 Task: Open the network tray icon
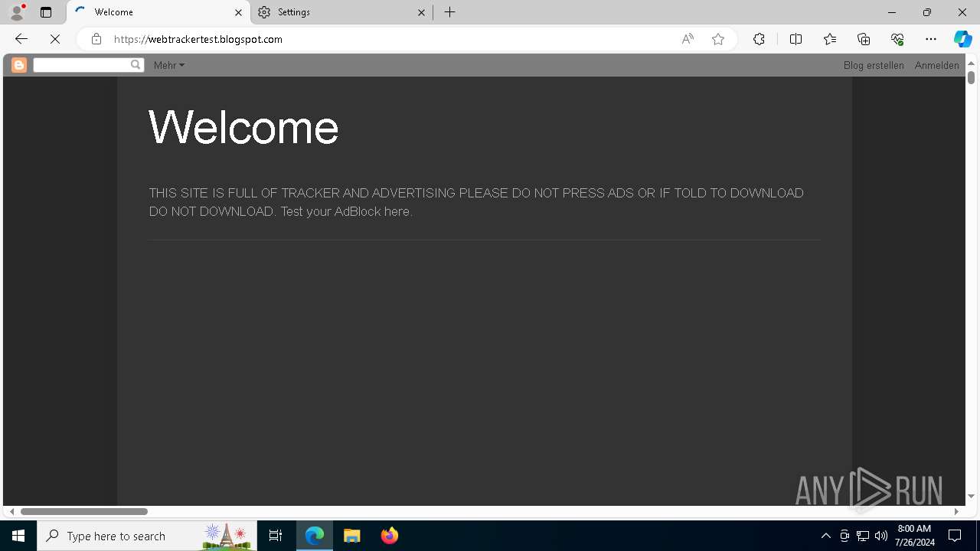863,536
